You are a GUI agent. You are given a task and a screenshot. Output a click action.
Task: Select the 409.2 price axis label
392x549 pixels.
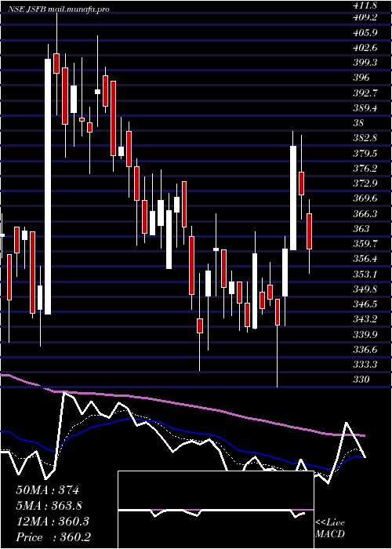pos(365,16)
